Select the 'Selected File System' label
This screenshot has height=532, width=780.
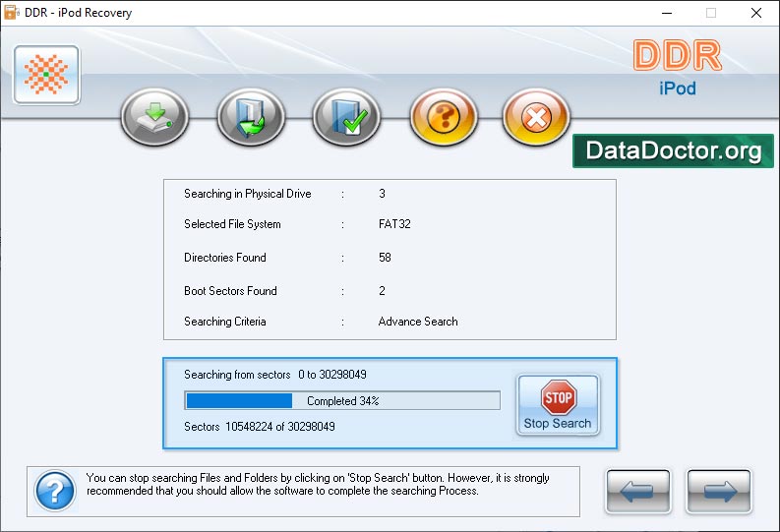[x=232, y=224]
